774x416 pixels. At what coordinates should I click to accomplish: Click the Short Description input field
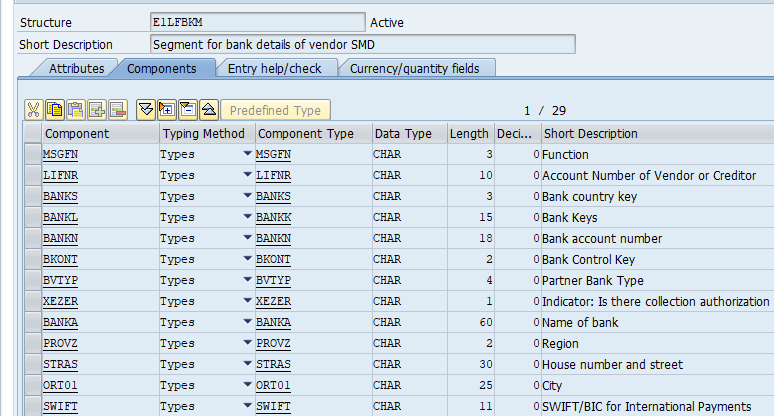pyautogui.click(x=362, y=44)
